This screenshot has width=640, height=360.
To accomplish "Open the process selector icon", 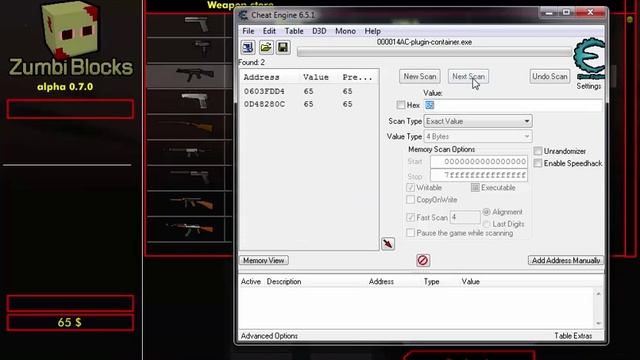I will click(x=248, y=47).
